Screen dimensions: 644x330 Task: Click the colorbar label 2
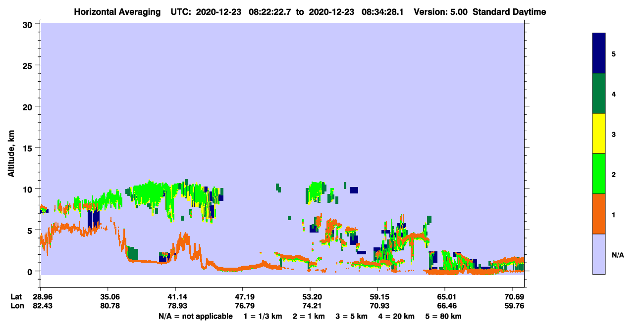click(x=614, y=174)
